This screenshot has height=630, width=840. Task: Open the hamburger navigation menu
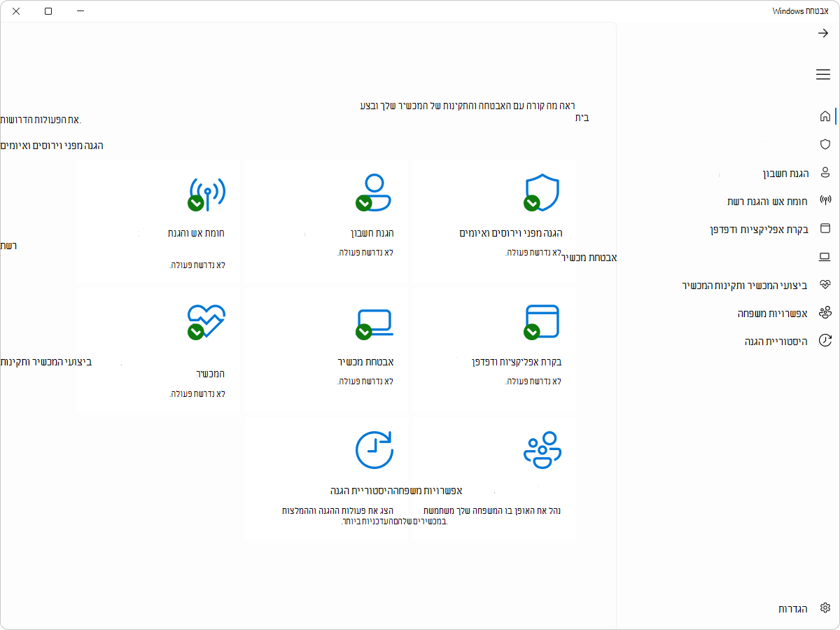[823, 74]
